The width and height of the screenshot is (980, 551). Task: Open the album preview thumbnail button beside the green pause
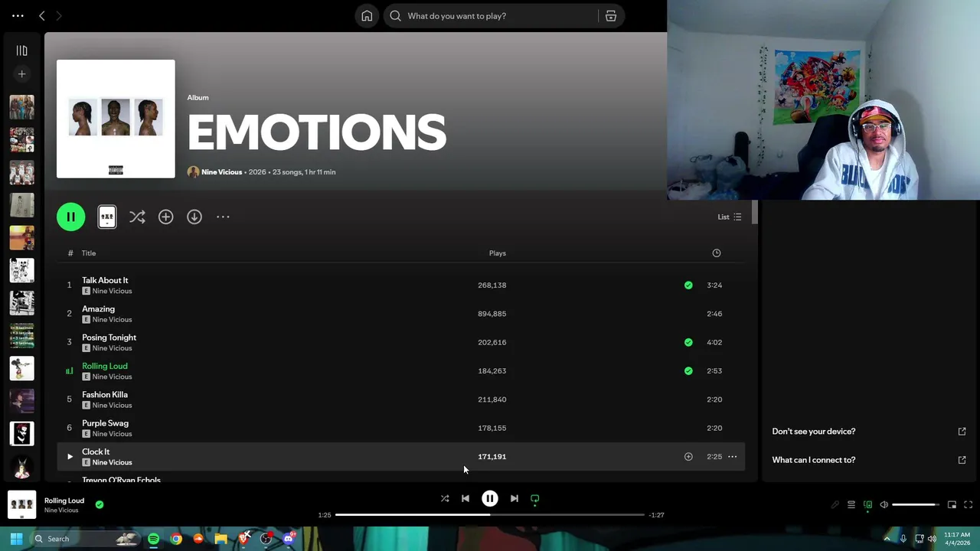pos(107,217)
